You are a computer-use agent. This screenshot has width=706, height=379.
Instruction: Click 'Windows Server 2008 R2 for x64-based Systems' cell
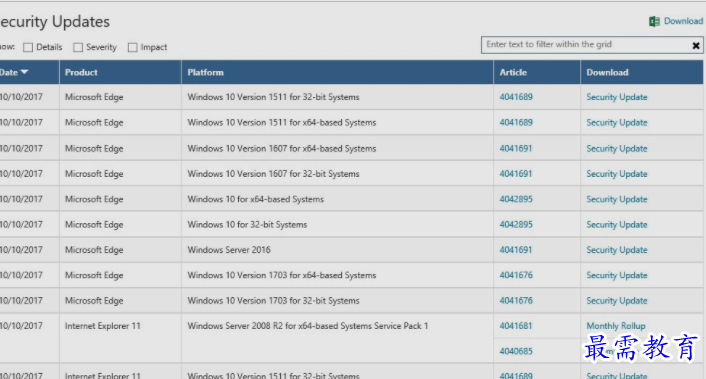tap(308, 326)
